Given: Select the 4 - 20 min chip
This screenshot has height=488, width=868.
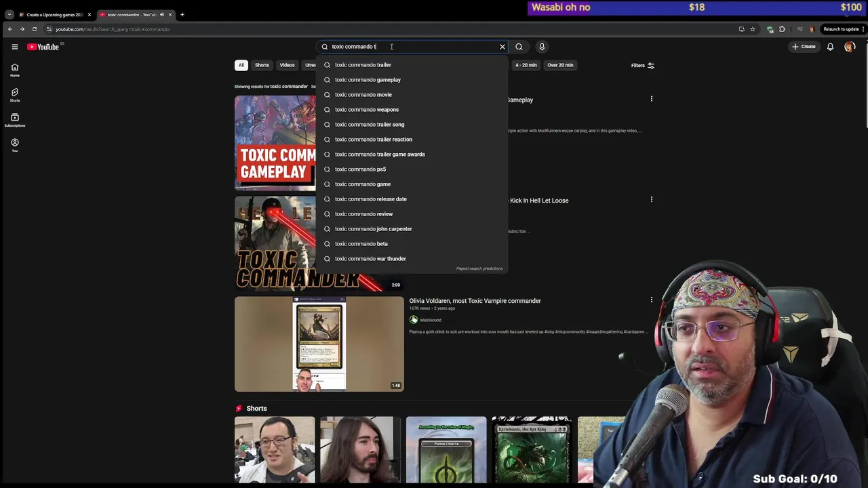Looking at the screenshot, I should coord(526,65).
